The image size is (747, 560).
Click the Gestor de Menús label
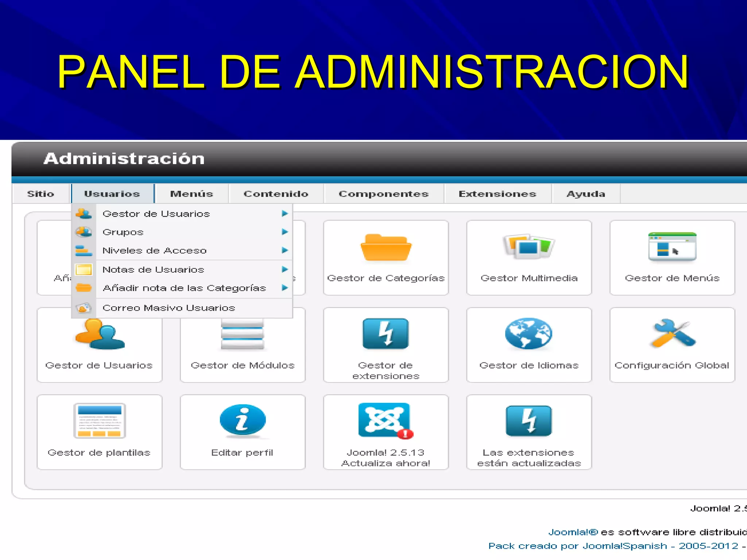pos(672,278)
